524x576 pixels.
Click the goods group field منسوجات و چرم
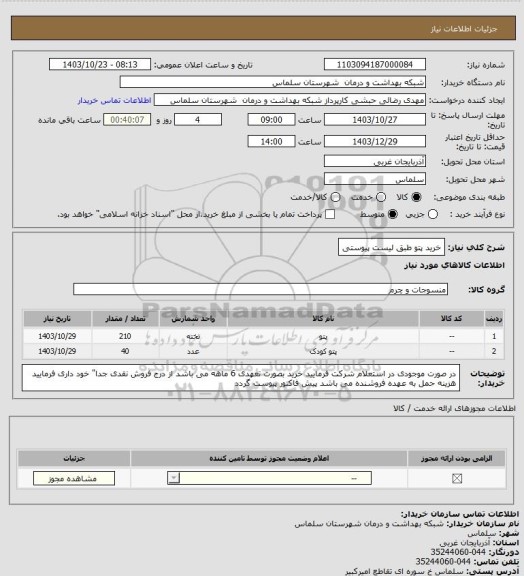point(260,289)
